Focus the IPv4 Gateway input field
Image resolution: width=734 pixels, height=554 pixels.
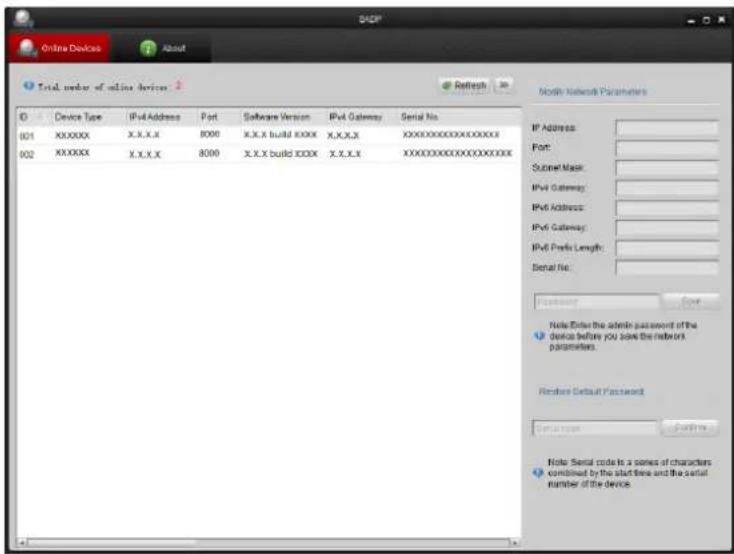[x=667, y=188]
